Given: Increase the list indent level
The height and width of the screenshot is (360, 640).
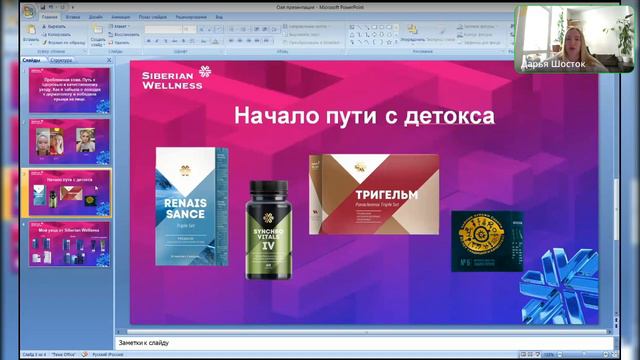Looking at the screenshot, I should 264,29.
